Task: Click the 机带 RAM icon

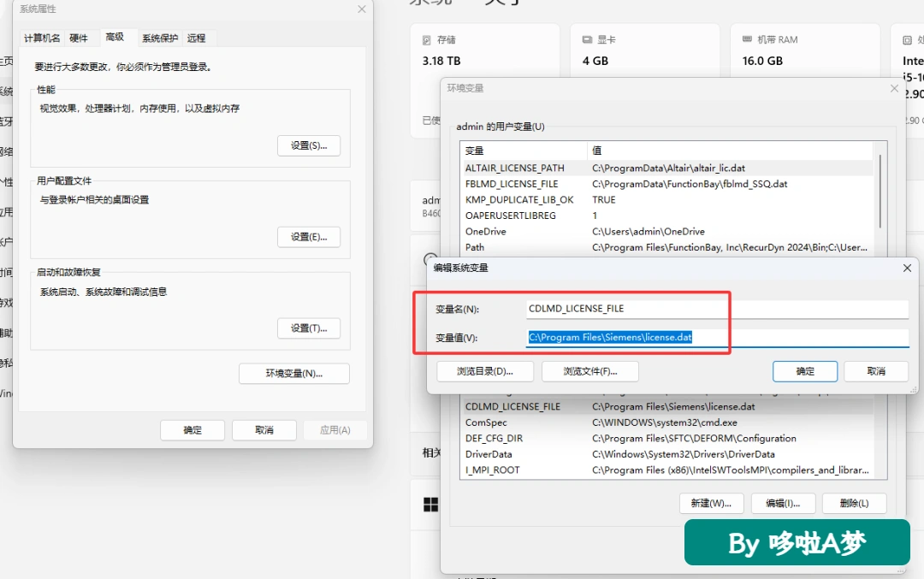Action: pyautogui.click(x=747, y=39)
